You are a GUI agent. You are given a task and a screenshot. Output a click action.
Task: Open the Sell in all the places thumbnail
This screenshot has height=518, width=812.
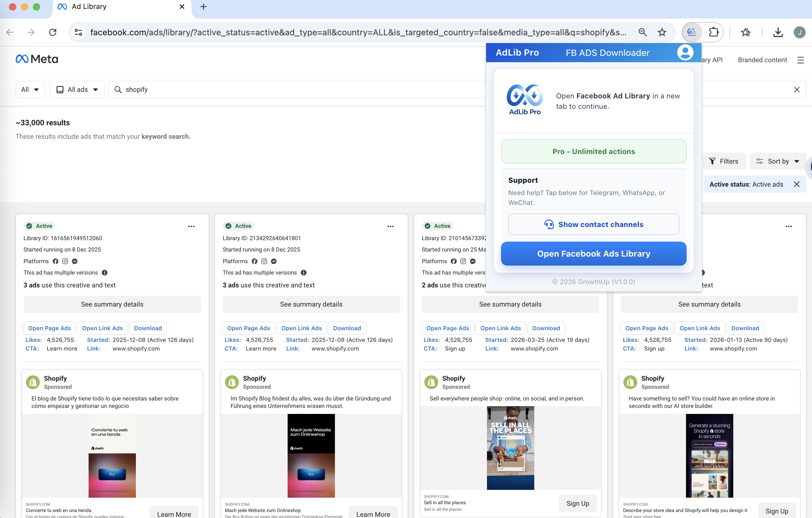pos(511,448)
